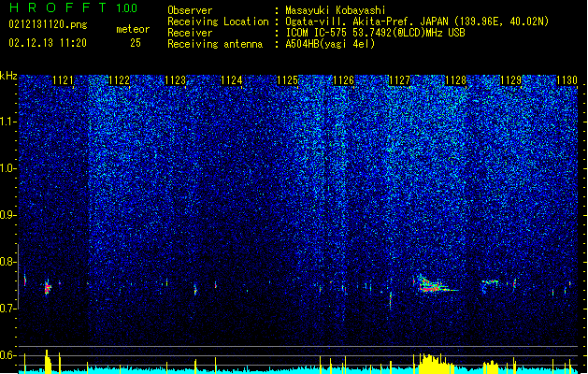Click the 1126 time marker
The height and width of the screenshot is (374, 588).
[343, 80]
